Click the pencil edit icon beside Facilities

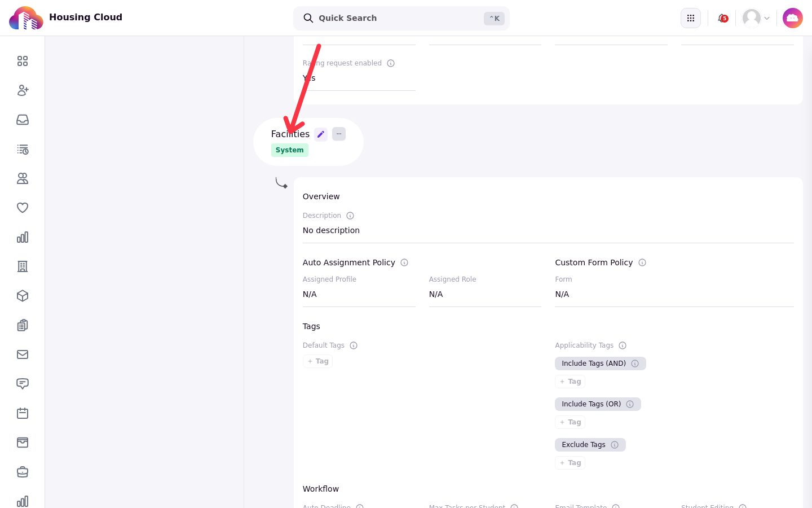321,134
